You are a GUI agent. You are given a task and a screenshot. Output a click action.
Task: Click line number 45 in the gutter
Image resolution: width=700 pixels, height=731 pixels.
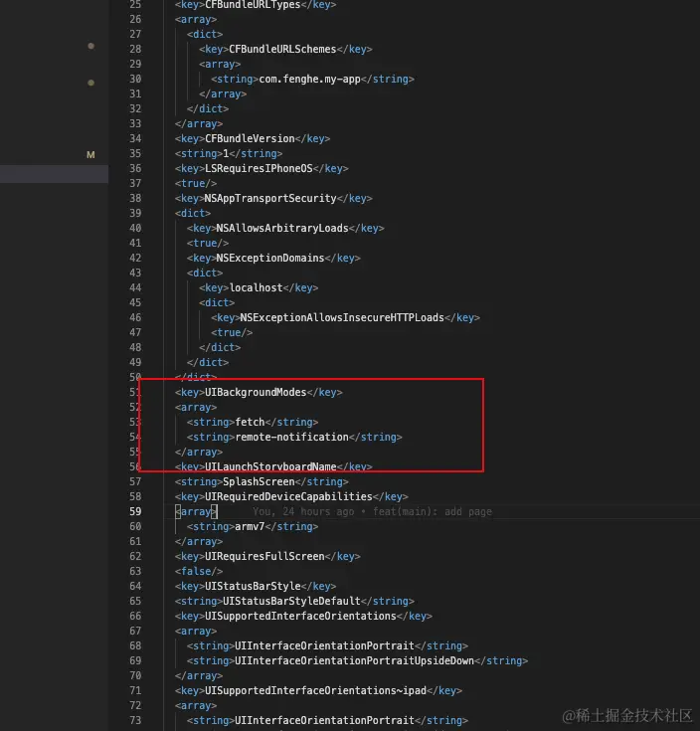tap(135, 302)
